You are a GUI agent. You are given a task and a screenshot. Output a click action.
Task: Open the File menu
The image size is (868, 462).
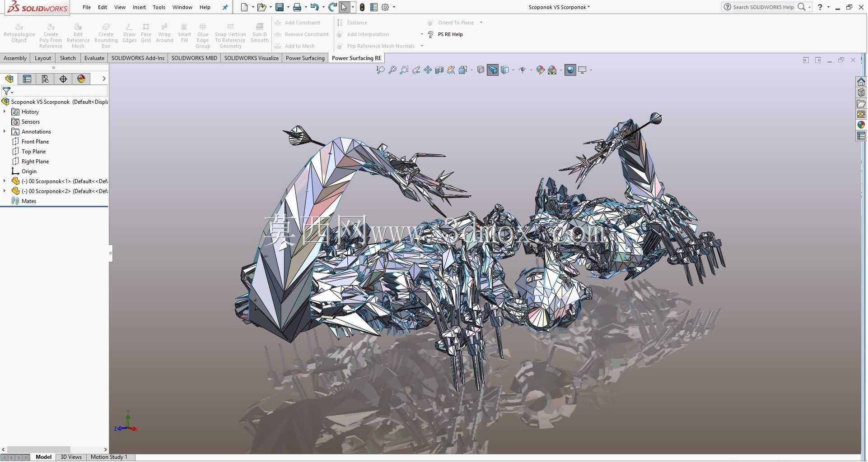tap(87, 7)
